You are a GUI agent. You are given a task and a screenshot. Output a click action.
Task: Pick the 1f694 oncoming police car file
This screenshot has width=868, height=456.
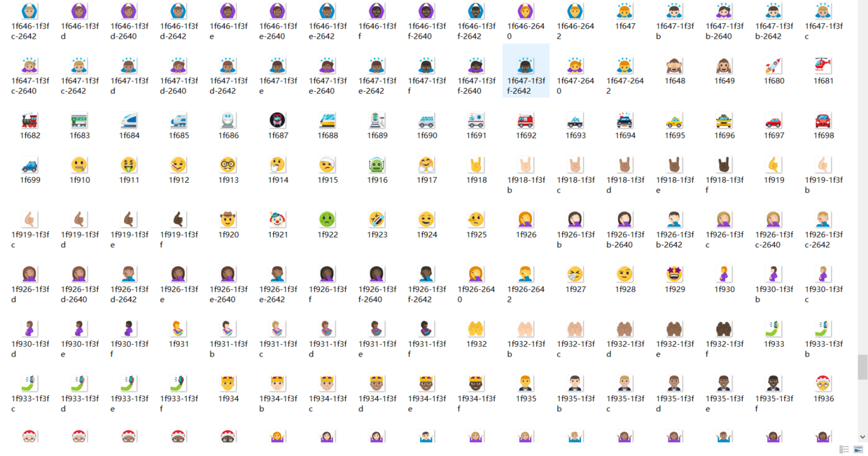[625, 126]
